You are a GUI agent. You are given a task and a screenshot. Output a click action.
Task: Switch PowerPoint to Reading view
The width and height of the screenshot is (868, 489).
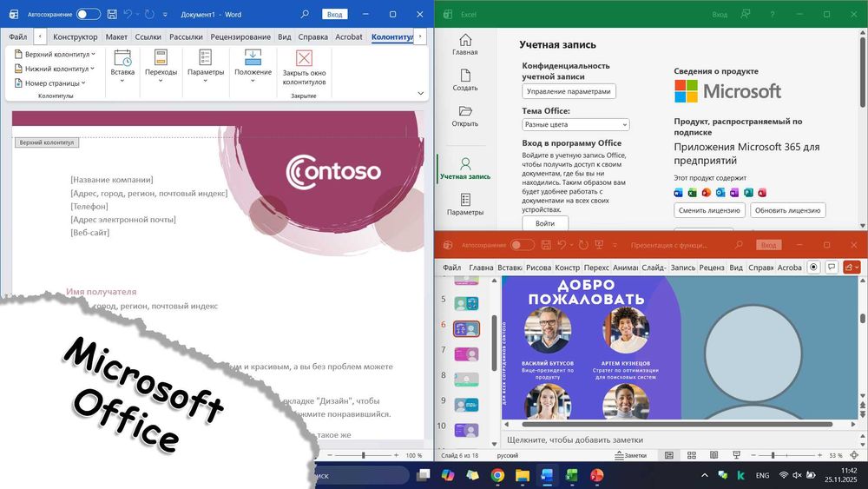click(714, 455)
